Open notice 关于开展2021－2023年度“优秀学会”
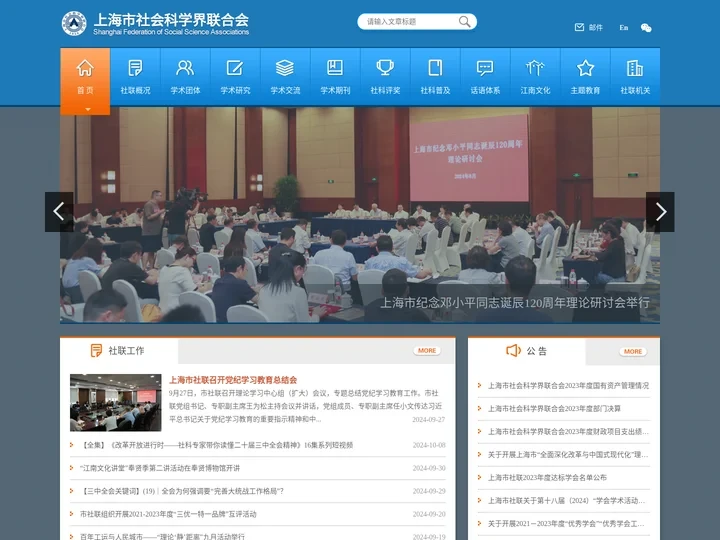This screenshot has height=540, width=720. pos(566,523)
